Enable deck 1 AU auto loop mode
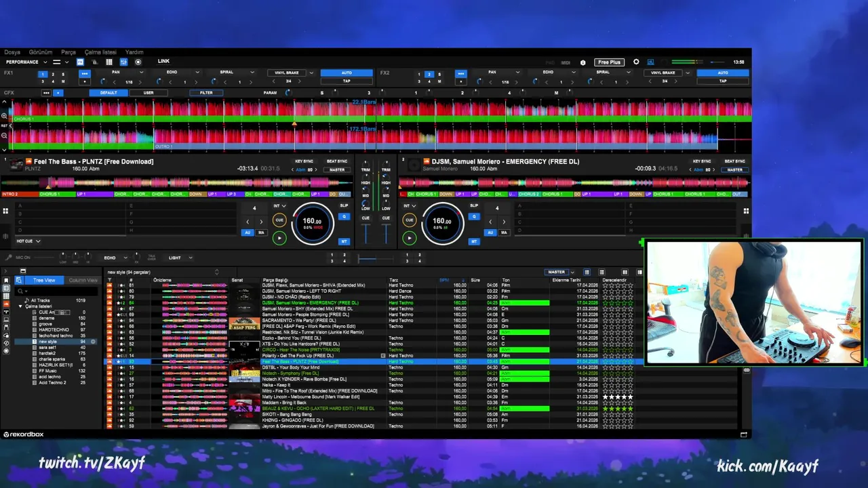 click(x=248, y=232)
